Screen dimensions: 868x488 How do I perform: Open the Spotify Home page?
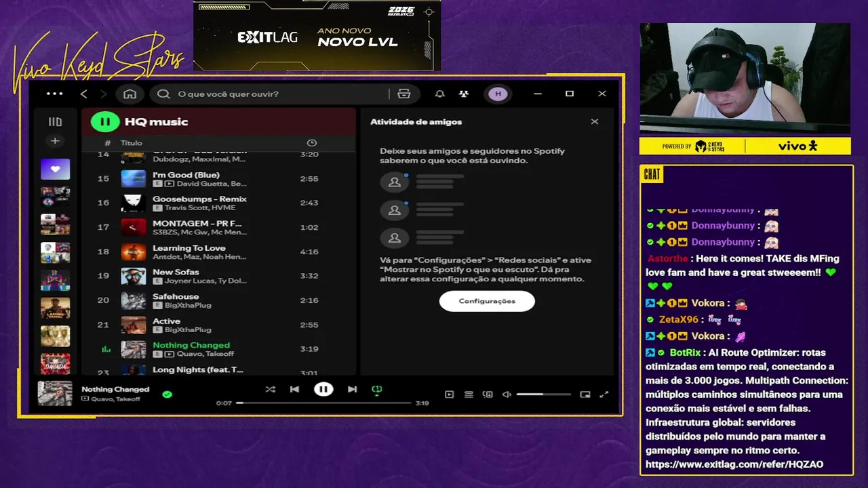[x=130, y=94]
